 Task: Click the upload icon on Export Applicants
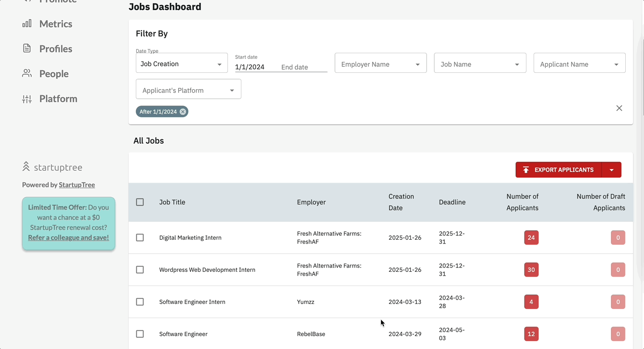[525, 170]
